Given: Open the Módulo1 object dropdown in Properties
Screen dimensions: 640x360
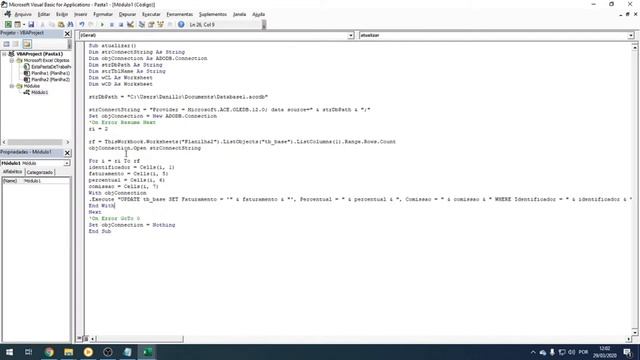Looking at the screenshot, I should [67, 163].
